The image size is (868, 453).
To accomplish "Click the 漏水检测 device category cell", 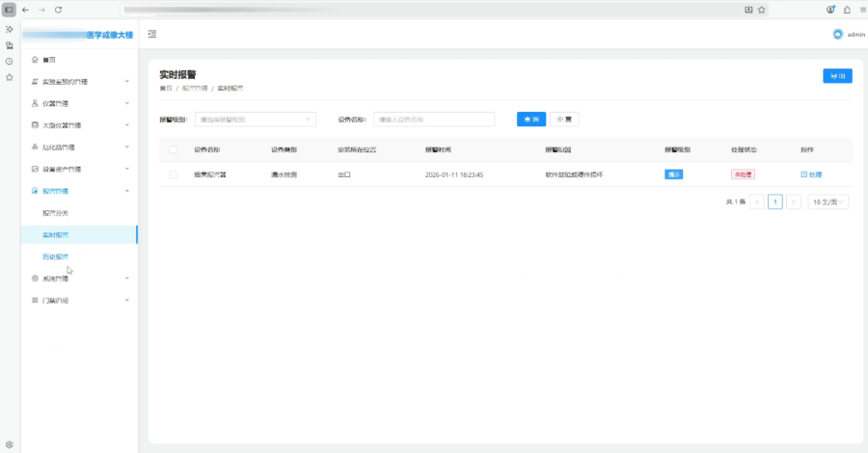I will tap(284, 174).
